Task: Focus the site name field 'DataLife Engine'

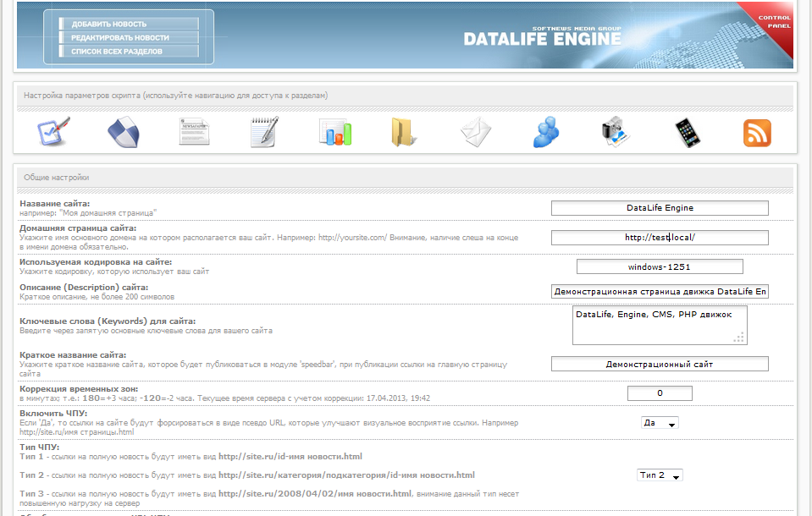Action: pyautogui.click(x=660, y=208)
